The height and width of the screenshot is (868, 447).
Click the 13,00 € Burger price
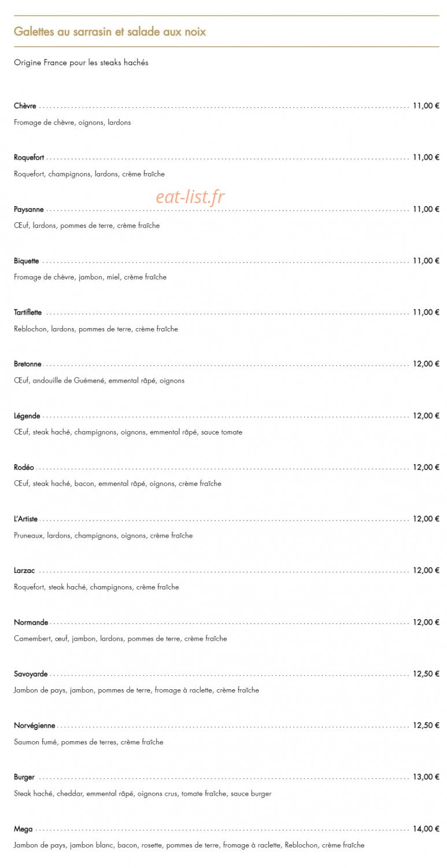(x=426, y=777)
